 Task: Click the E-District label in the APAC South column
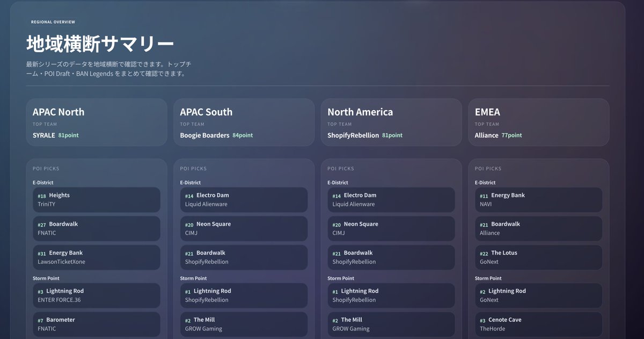[x=191, y=183]
